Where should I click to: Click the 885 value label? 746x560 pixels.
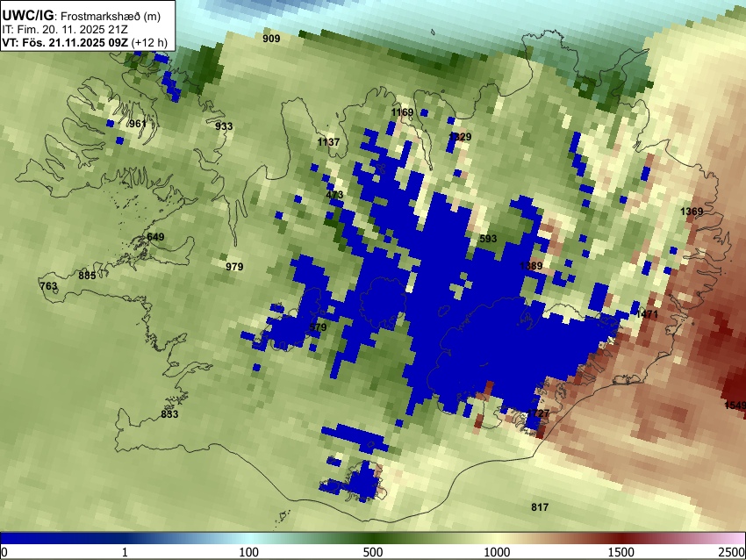pos(87,276)
